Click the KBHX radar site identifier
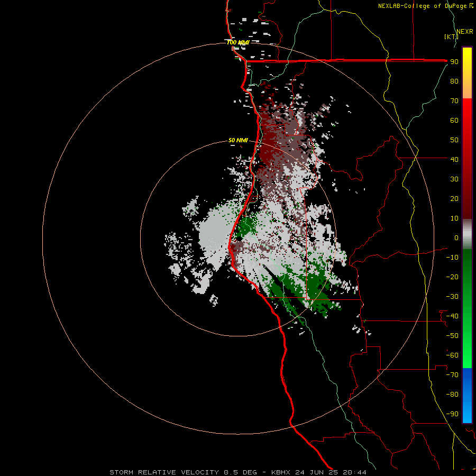 point(281,472)
